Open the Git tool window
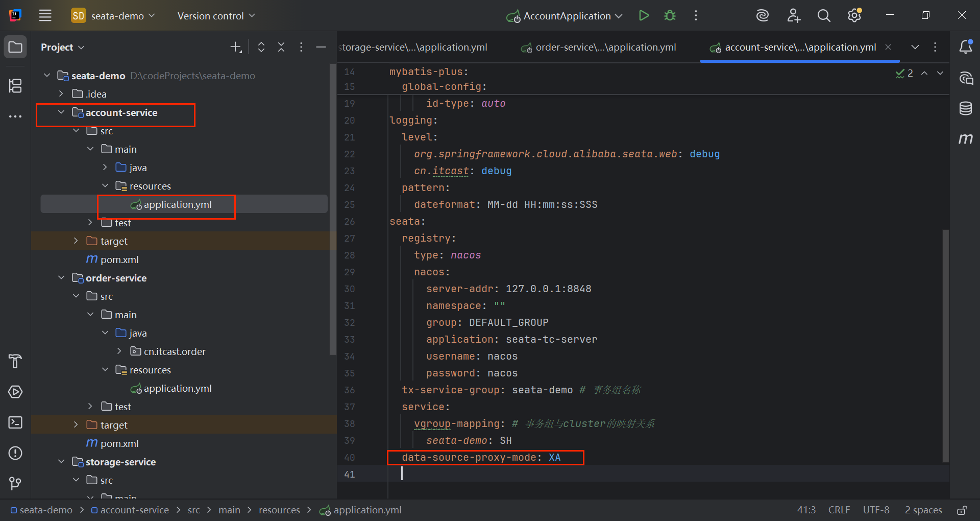This screenshot has width=980, height=521. pos(15,483)
